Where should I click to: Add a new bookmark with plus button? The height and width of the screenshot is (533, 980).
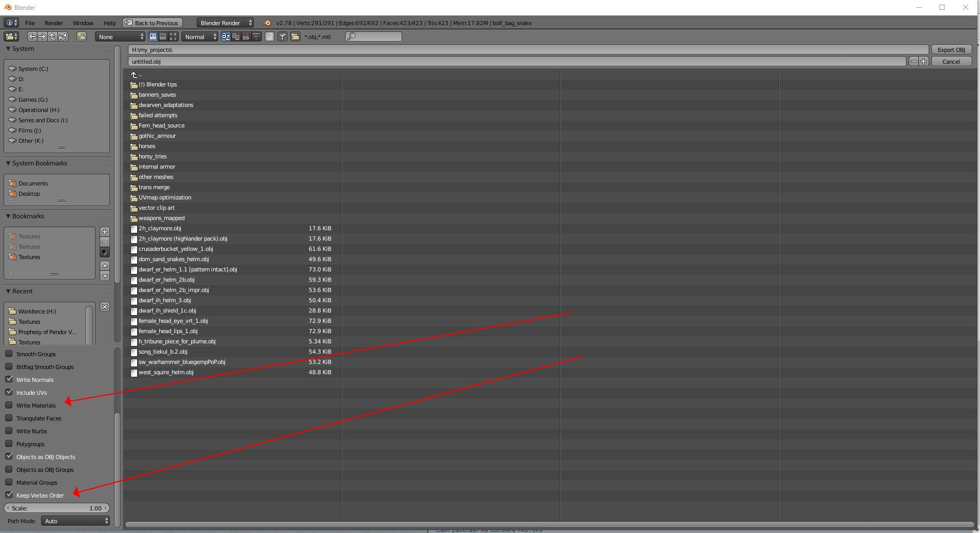tap(105, 232)
